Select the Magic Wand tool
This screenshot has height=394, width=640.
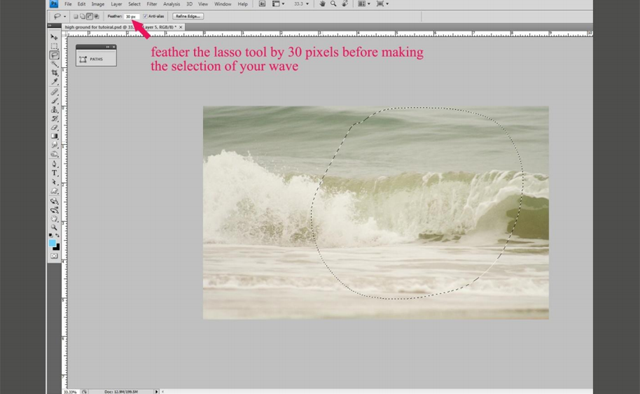pyautogui.click(x=54, y=64)
